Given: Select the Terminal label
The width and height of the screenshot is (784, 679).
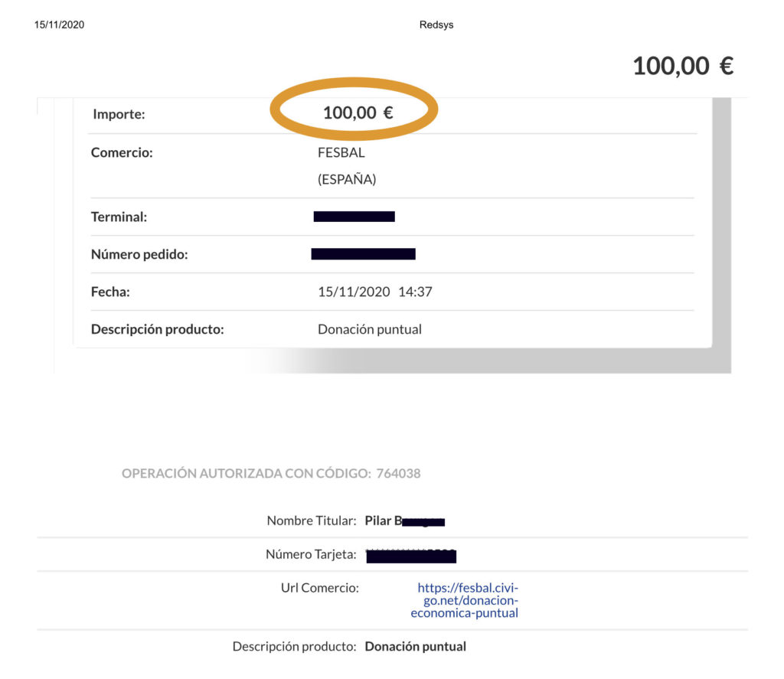Looking at the screenshot, I should tap(119, 217).
